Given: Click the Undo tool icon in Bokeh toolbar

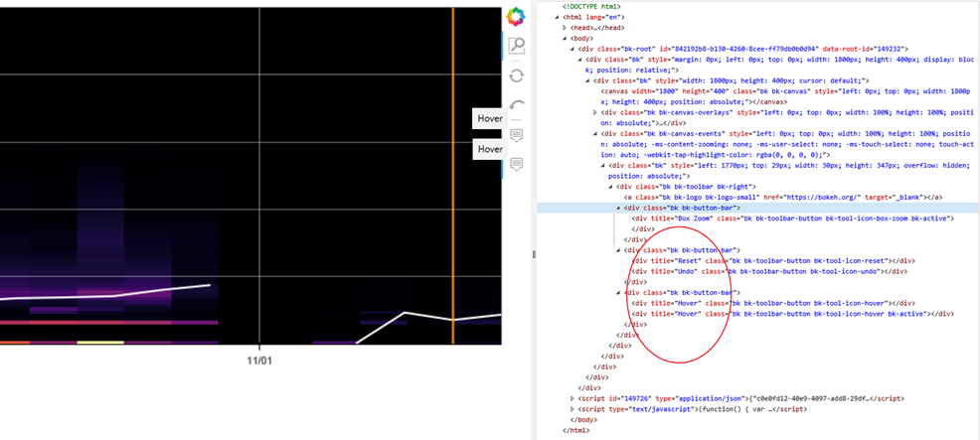Looking at the screenshot, I should (516, 104).
